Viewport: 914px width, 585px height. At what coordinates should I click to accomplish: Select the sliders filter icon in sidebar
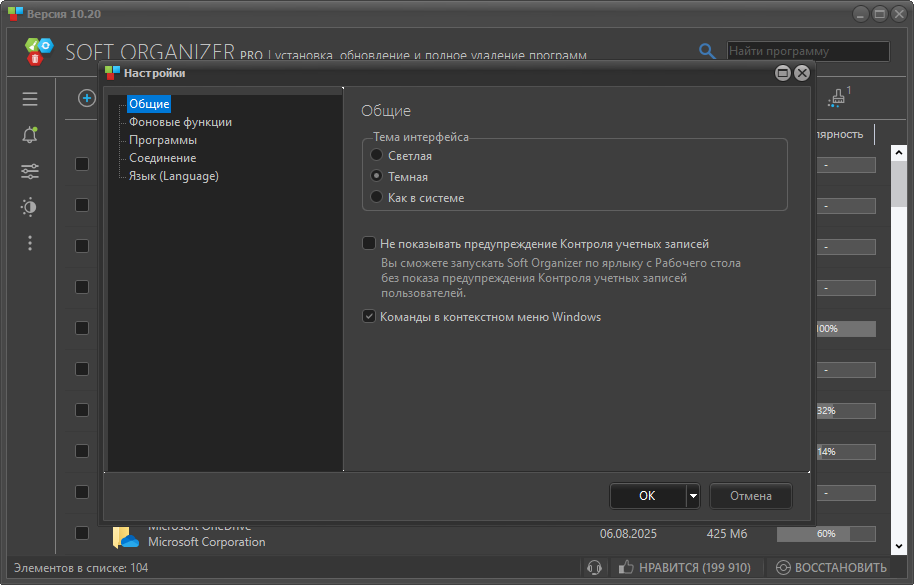29,171
